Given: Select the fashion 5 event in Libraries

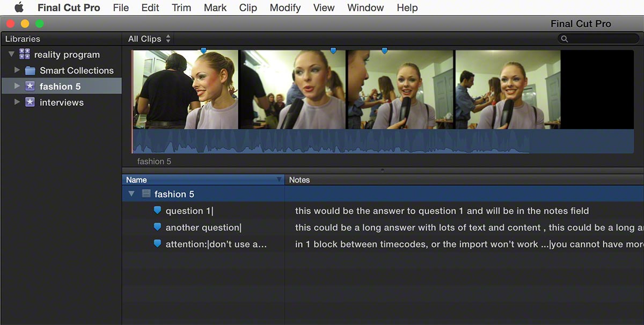Looking at the screenshot, I should 61,86.
